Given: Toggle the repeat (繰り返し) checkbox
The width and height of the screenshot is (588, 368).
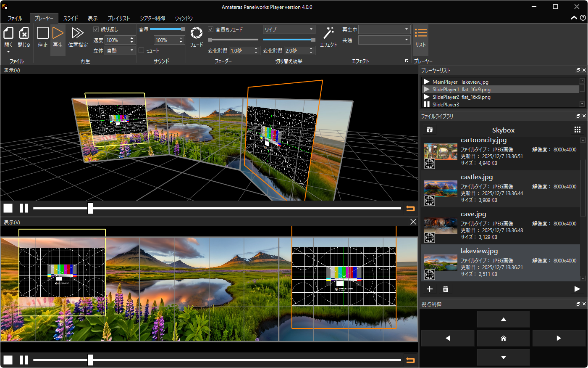Looking at the screenshot, I should click(x=96, y=29).
